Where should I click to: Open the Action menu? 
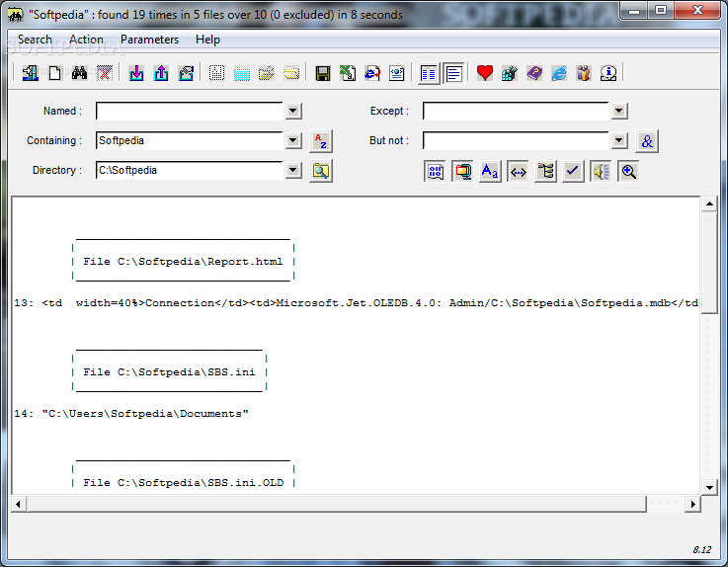point(86,40)
